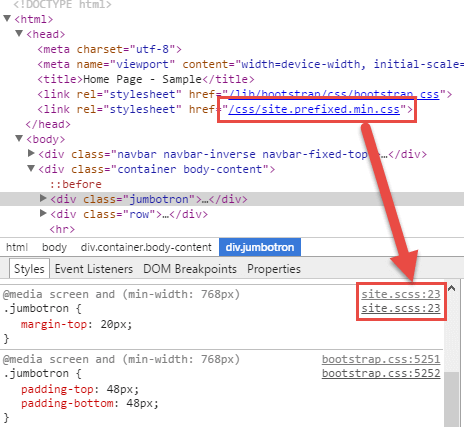Viewport: 464px width, 427px height.
Task: Click the padding-top property name
Action: pyautogui.click(x=57, y=389)
